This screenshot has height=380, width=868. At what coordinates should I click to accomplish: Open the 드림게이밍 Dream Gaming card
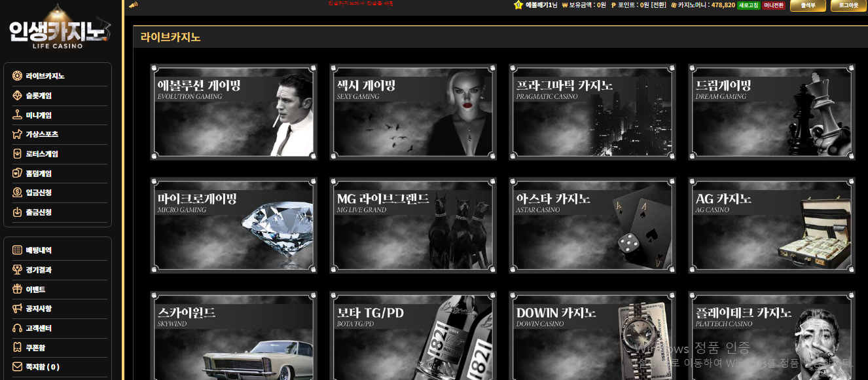click(772, 111)
